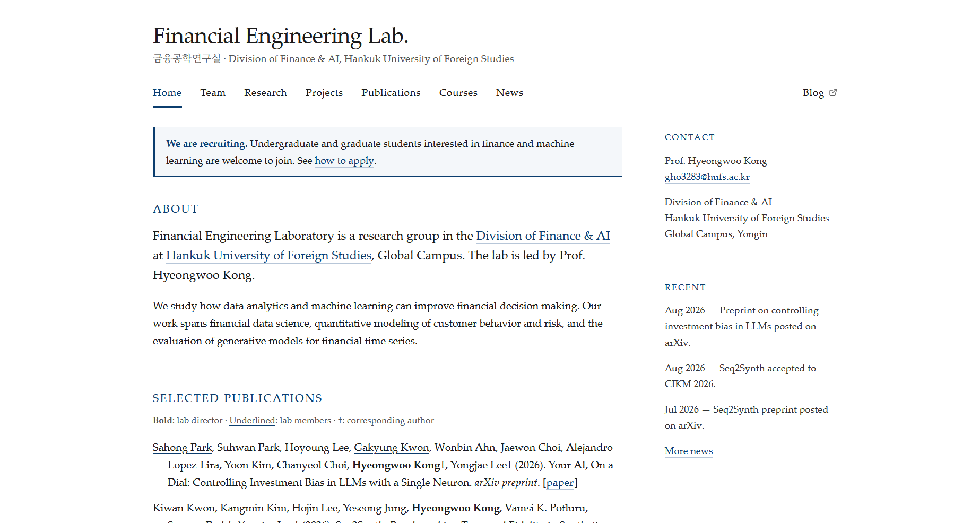The image size is (980, 523).
Task: Click the 'Global Campus, Yongin' address line
Action: click(x=716, y=234)
